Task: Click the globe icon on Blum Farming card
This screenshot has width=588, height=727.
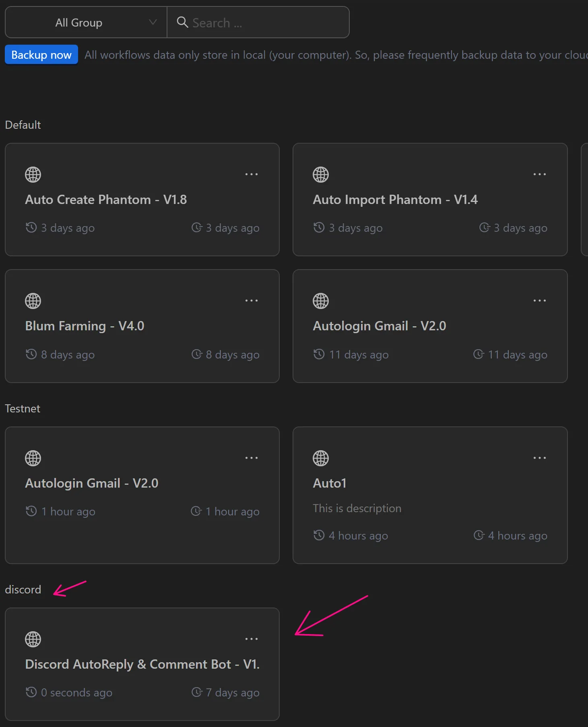Action: tap(33, 301)
